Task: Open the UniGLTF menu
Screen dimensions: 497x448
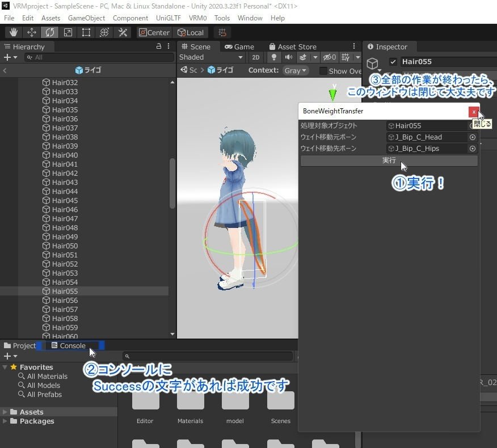Action: pyautogui.click(x=169, y=18)
